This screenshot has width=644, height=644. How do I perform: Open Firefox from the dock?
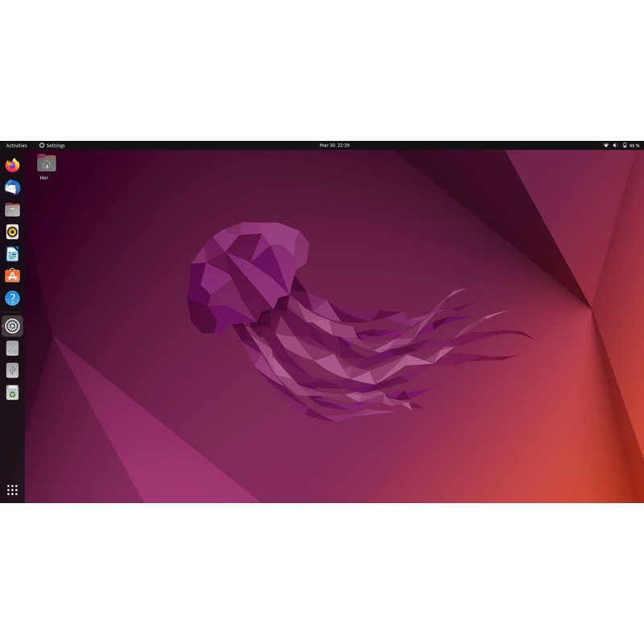point(12,166)
